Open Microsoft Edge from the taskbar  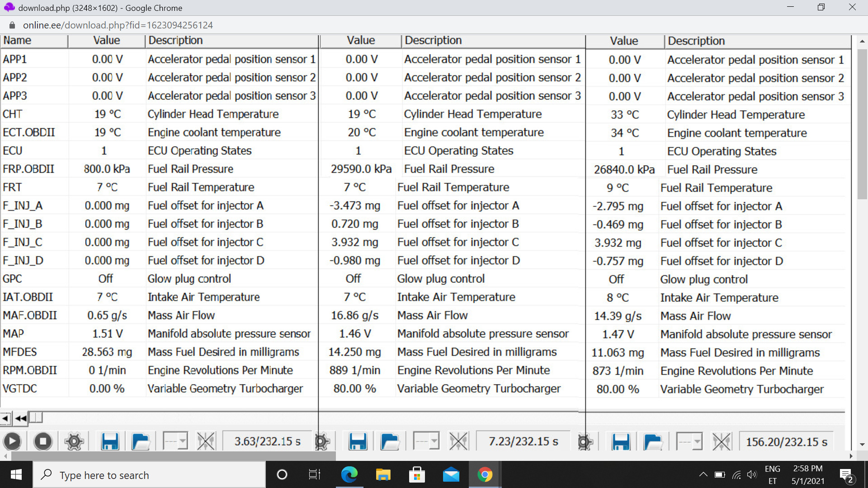(349, 475)
